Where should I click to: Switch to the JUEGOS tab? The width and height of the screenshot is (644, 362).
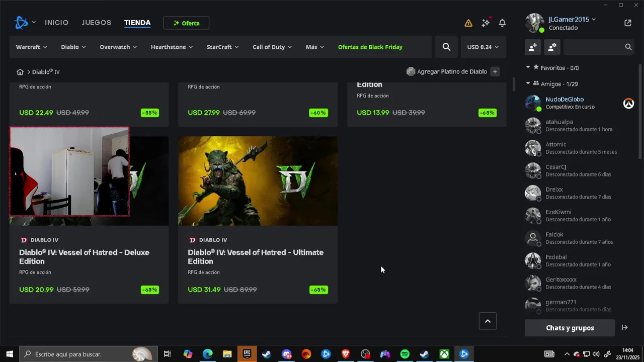[x=97, y=23]
